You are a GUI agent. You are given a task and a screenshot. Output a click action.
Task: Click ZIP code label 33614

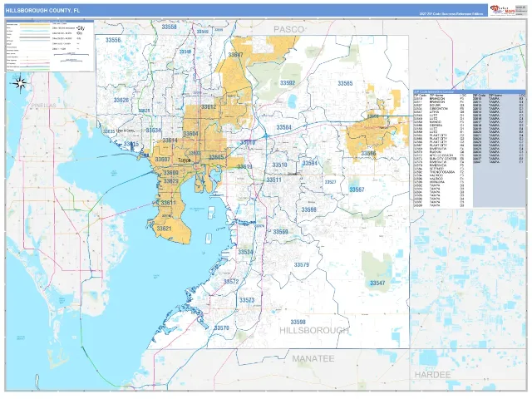click(x=170, y=140)
